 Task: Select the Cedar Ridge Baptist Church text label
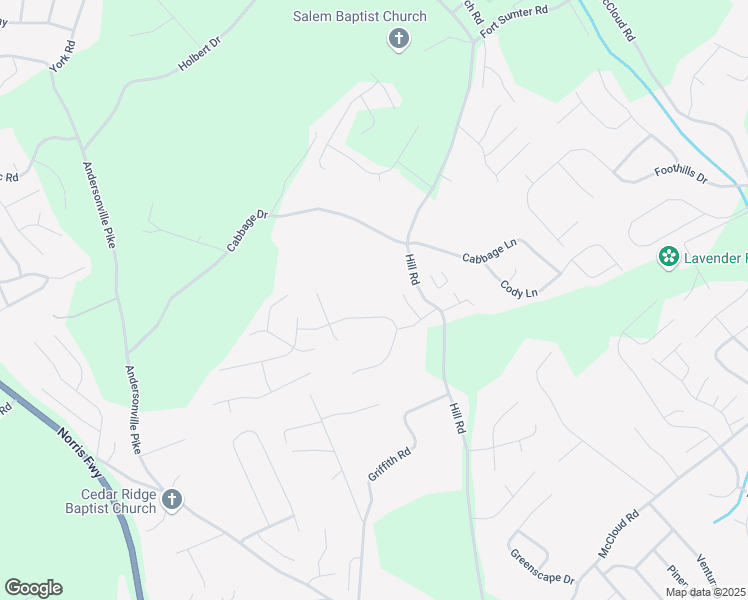point(111,501)
